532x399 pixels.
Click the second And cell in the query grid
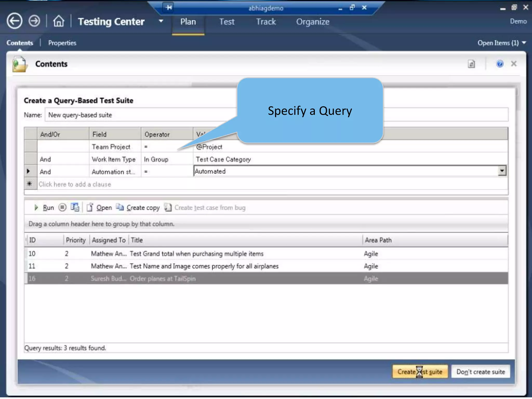(x=63, y=172)
